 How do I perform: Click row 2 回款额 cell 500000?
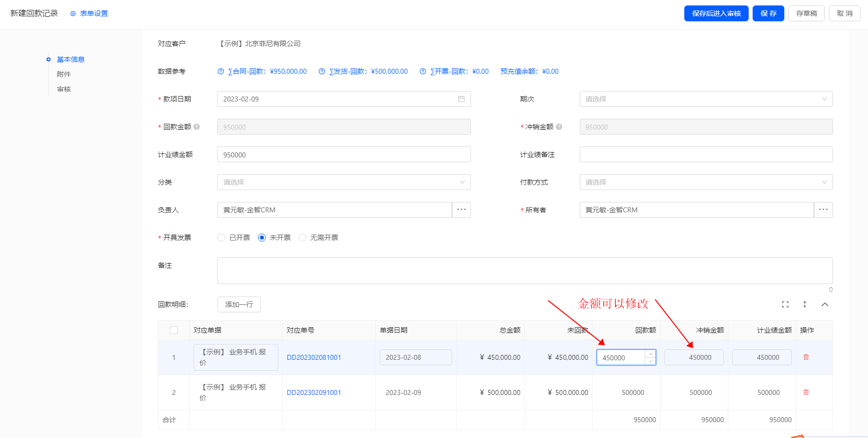pos(626,392)
